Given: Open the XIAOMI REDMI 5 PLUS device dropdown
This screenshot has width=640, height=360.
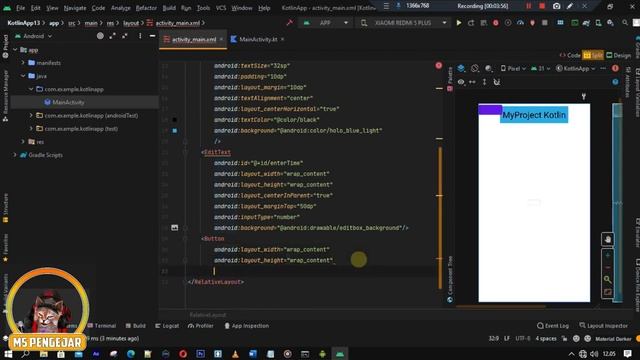Looking at the screenshot, I should pos(404,23).
